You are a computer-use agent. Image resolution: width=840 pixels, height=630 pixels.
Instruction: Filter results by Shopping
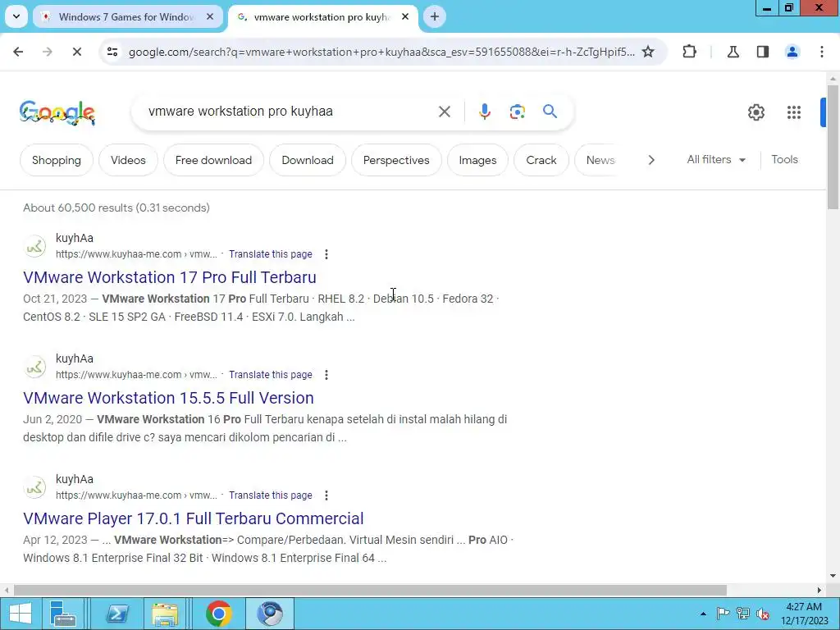(57, 160)
